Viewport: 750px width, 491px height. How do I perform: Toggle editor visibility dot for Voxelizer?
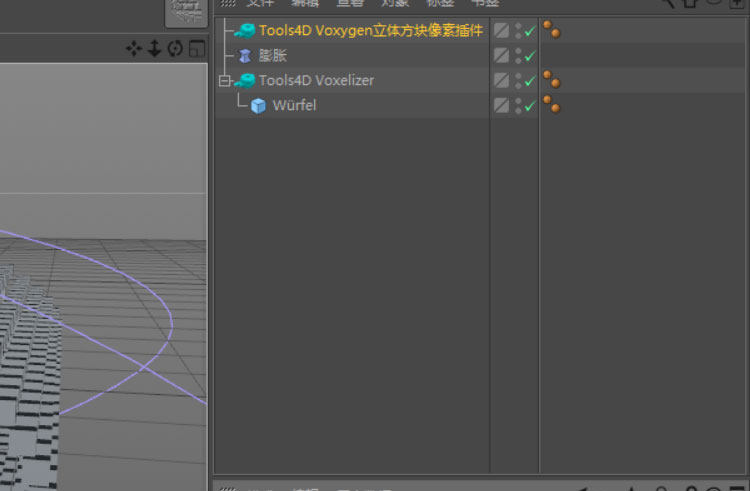click(518, 76)
